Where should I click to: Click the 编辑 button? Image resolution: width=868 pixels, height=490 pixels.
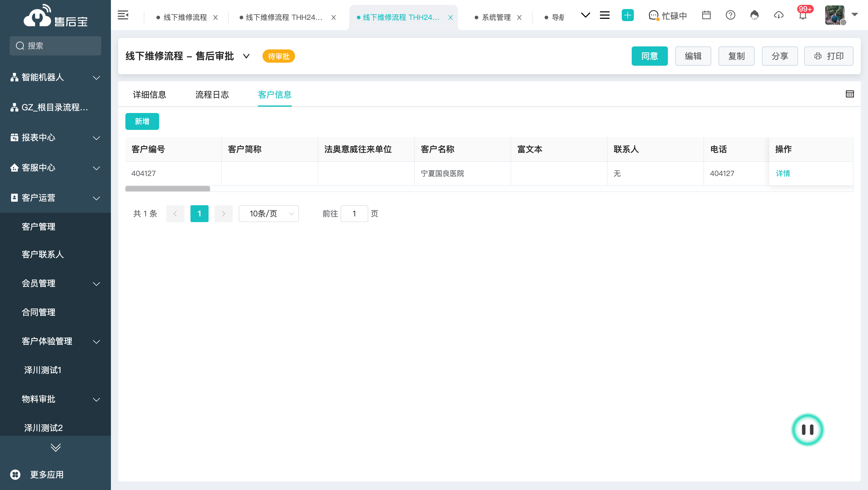[x=693, y=56]
